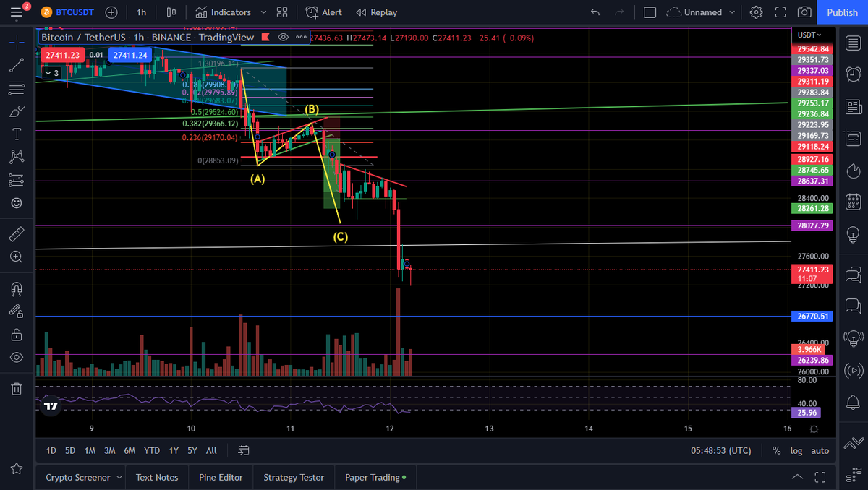The height and width of the screenshot is (490, 868).
Task: Toggle magnet mode for drawings
Action: pyautogui.click(x=16, y=288)
